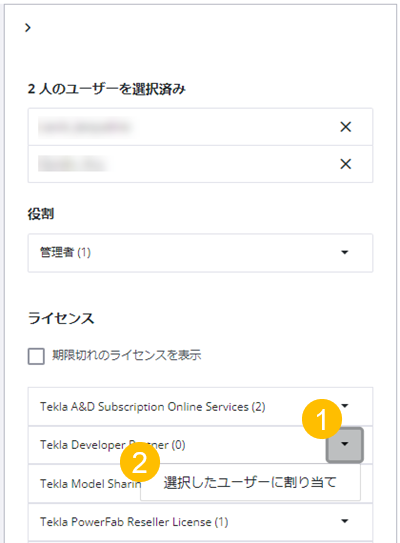Click the caret arrow in the 役割 field
400x543 pixels.
click(x=345, y=252)
